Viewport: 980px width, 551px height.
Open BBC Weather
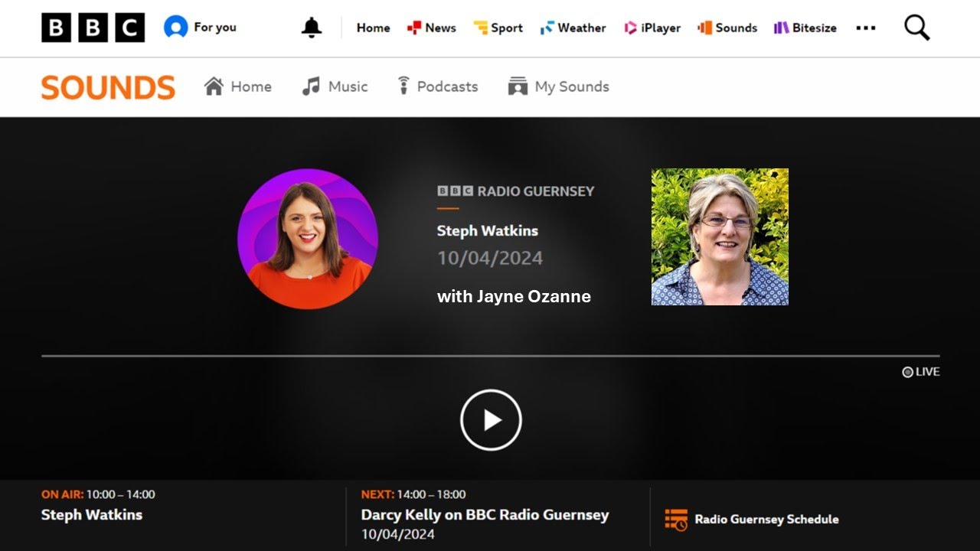(573, 28)
